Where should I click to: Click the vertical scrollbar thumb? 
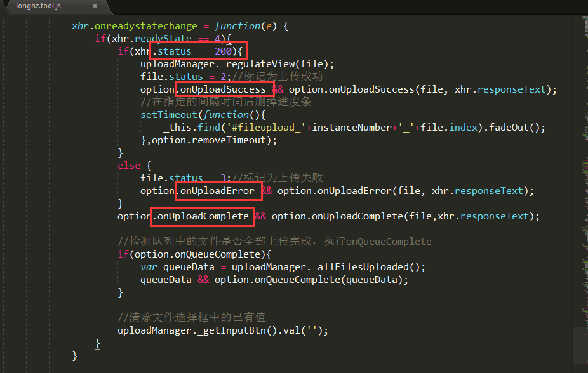(580, 345)
